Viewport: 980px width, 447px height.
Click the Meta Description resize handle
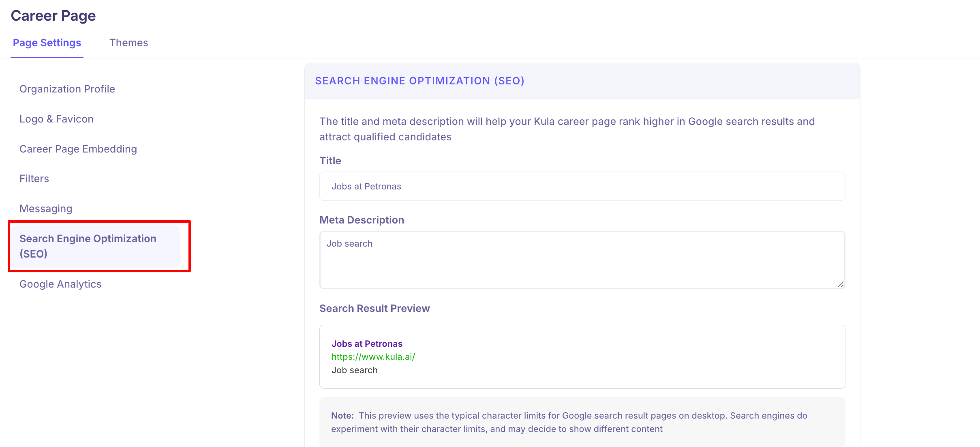(840, 284)
